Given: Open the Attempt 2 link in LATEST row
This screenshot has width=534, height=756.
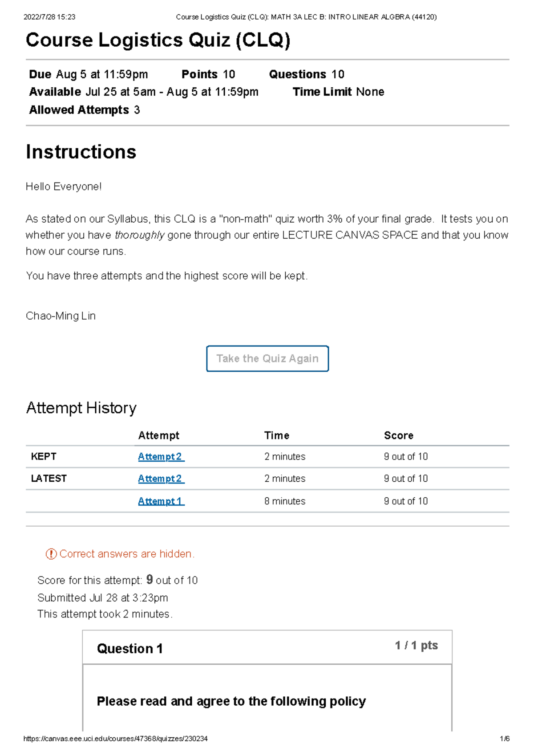Looking at the screenshot, I should click(160, 479).
